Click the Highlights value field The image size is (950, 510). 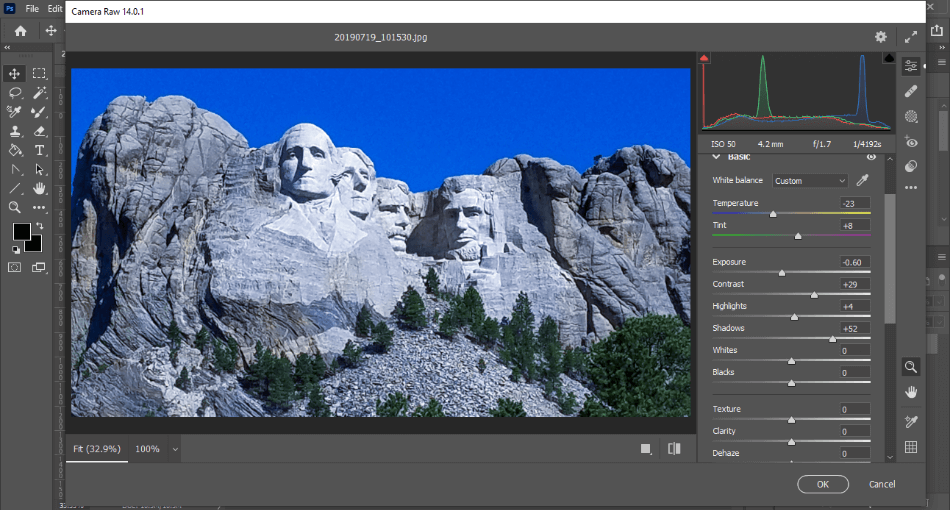pyautogui.click(x=855, y=306)
